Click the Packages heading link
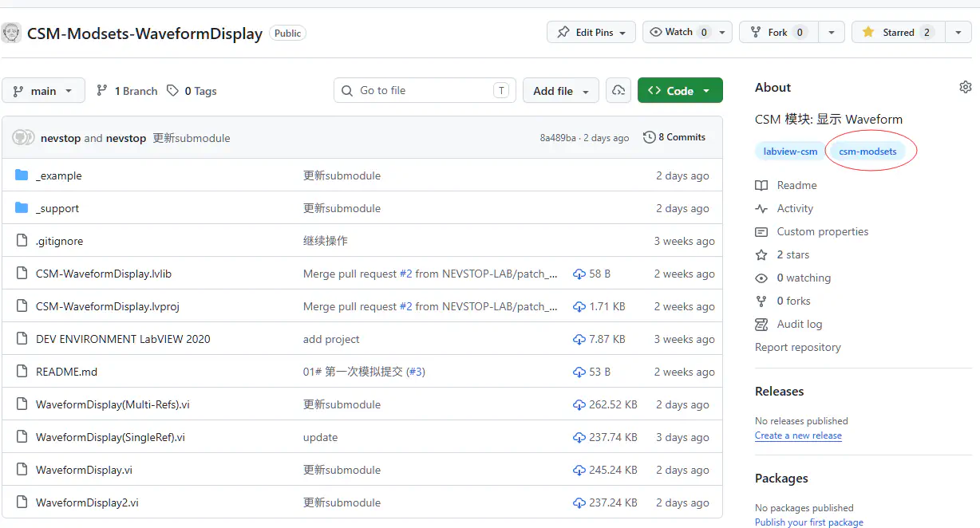 coord(781,478)
